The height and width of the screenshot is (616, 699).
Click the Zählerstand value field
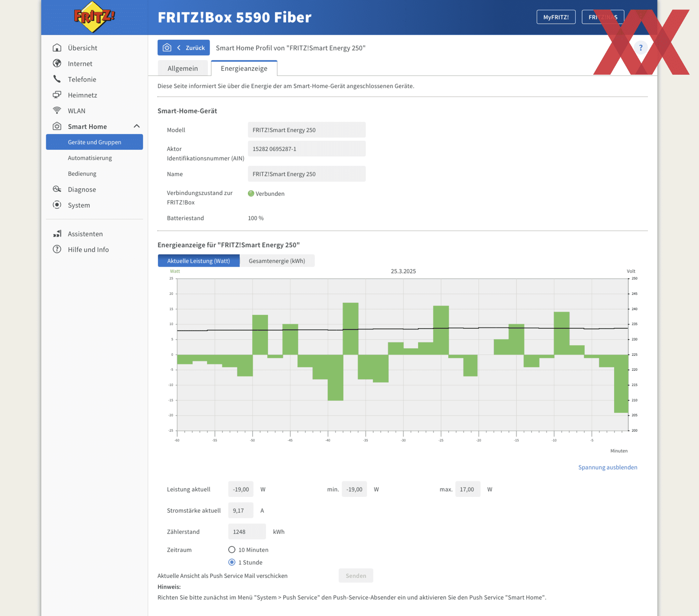click(x=247, y=531)
